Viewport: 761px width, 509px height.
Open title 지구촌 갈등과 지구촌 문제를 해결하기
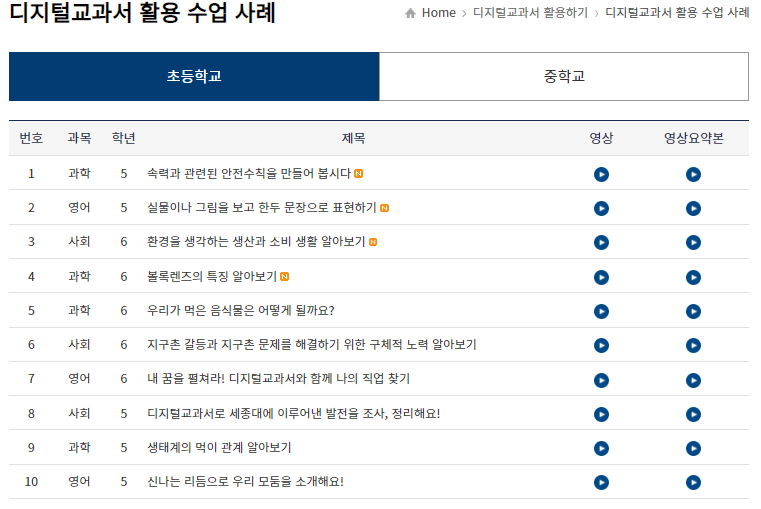(312, 345)
